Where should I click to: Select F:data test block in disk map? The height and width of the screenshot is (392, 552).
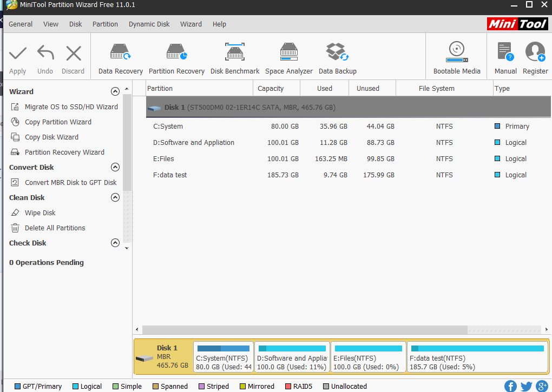(478, 357)
